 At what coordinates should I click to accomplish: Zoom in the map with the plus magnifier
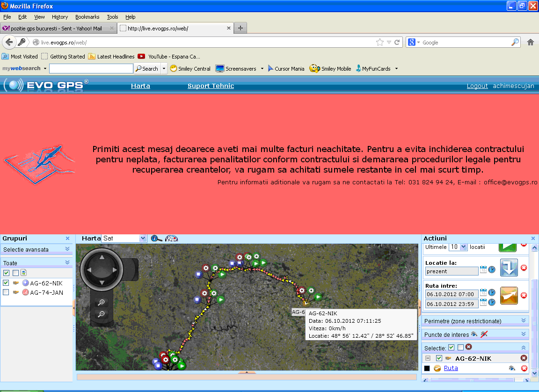coord(102,302)
